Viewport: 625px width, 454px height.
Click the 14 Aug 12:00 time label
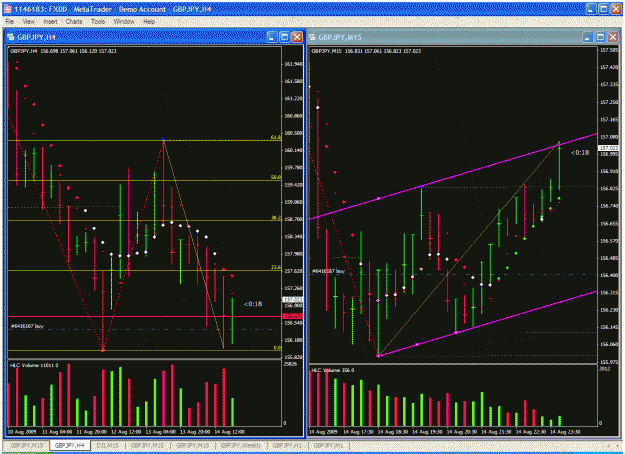[230, 431]
